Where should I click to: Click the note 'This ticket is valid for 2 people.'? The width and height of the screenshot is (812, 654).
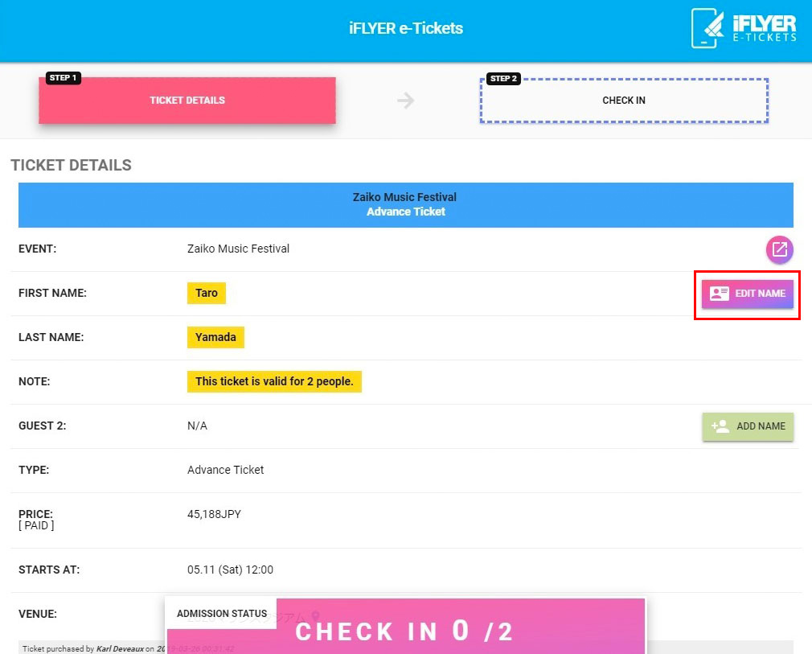click(x=274, y=381)
